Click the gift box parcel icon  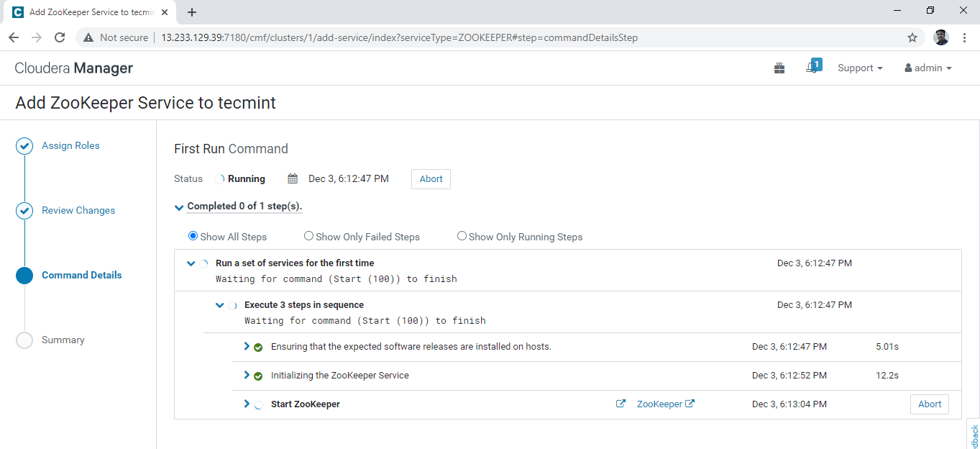779,68
